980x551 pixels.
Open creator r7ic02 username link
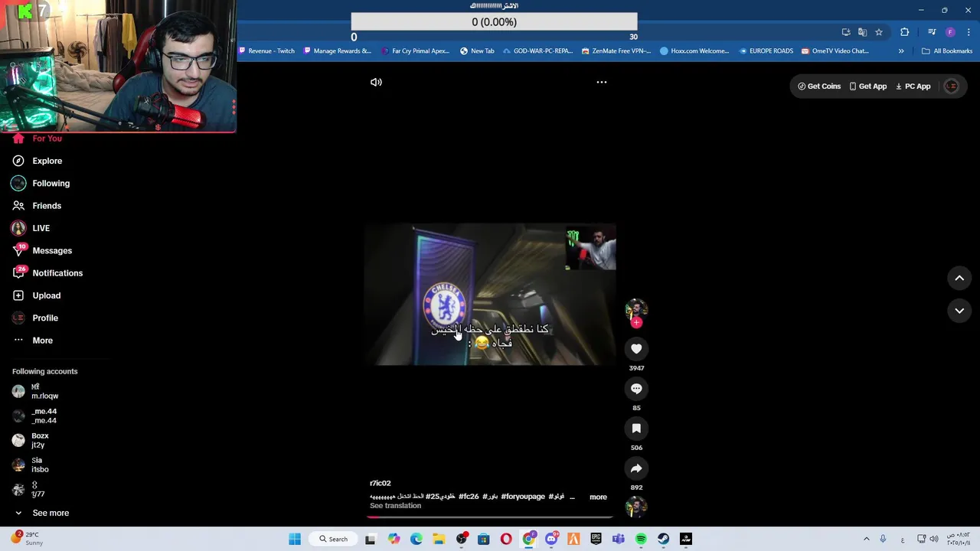click(x=380, y=484)
